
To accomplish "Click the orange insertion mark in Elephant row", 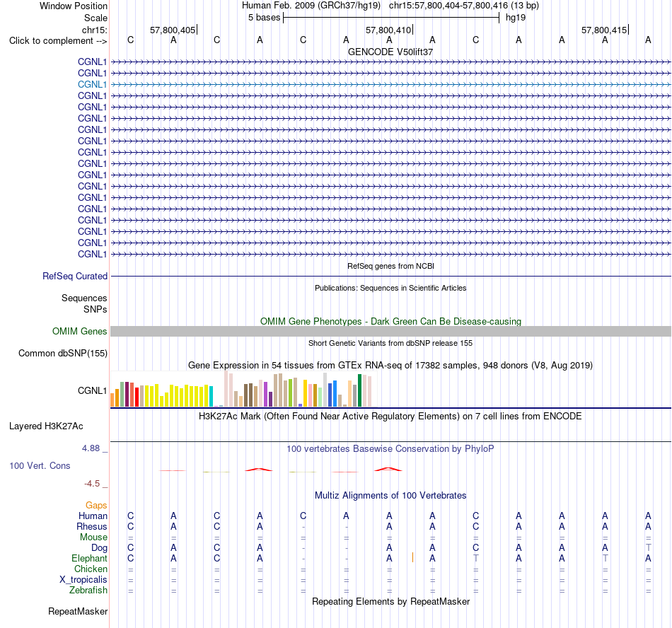I will [412, 557].
